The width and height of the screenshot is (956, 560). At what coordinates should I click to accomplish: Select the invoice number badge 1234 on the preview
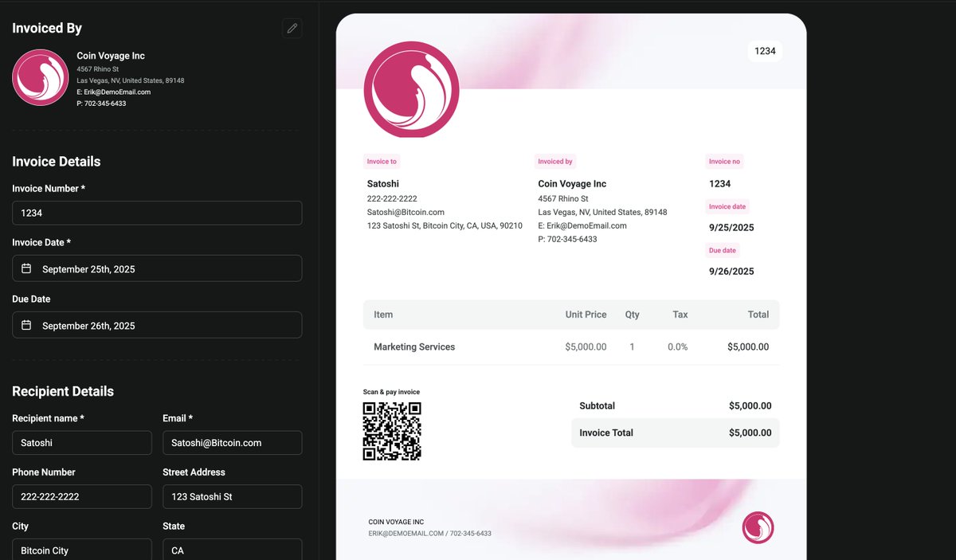point(764,50)
